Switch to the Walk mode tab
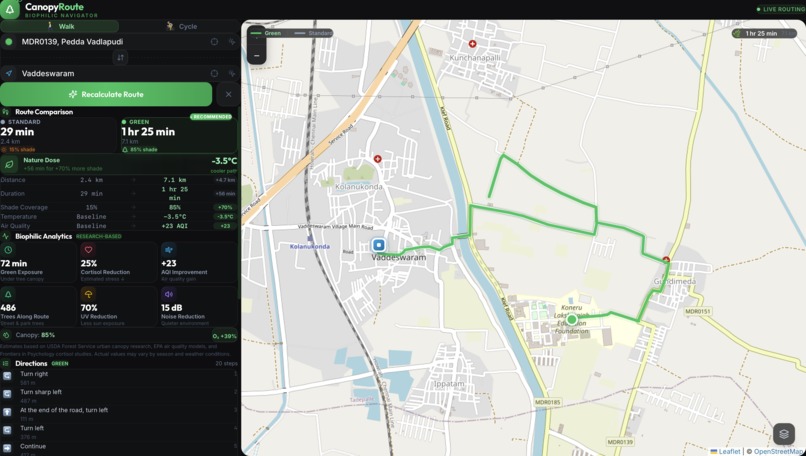 click(x=60, y=26)
